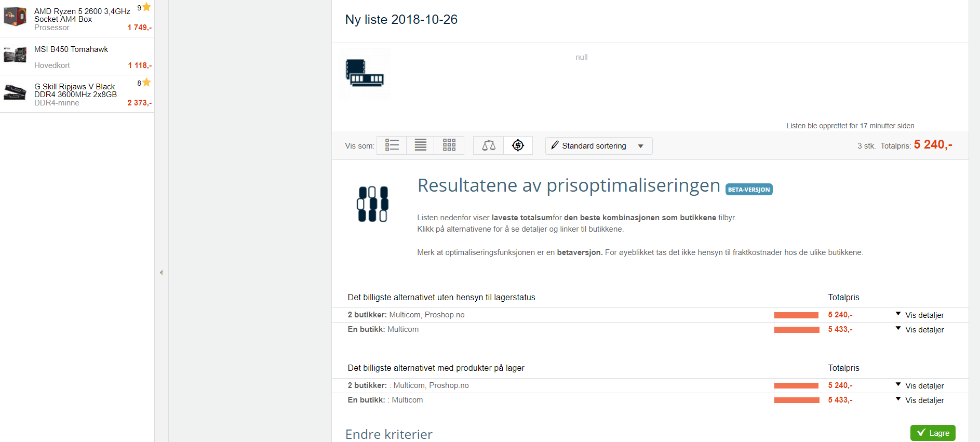Viewport: 980px width, 442px height.
Task: Expand Vis detaljer for first 2 butikker row
Action: pyautogui.click(x=920, y=315)
